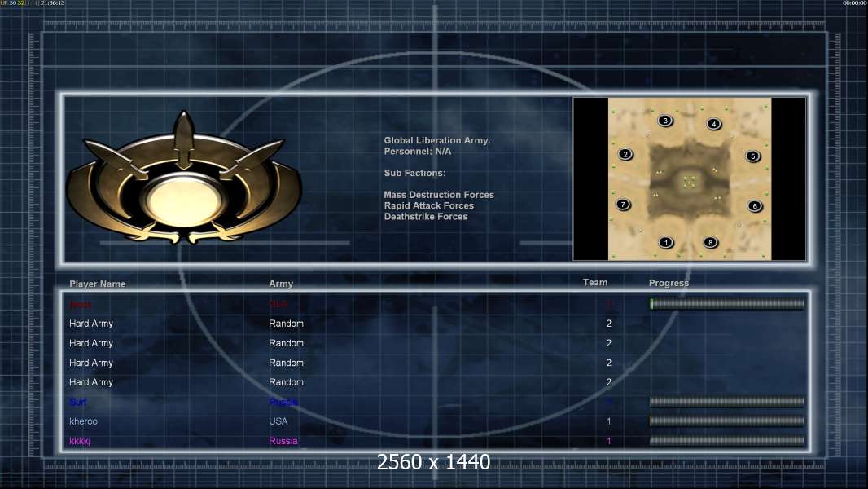Click the 'USA' army entry
This screenshot has width=868, height=489.
point(278,421)
